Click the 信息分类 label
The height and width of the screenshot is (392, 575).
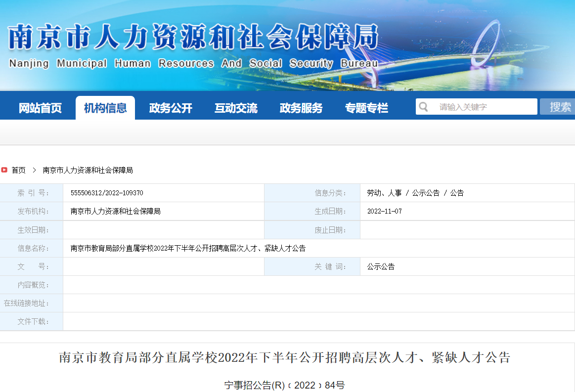pos(330,193)
